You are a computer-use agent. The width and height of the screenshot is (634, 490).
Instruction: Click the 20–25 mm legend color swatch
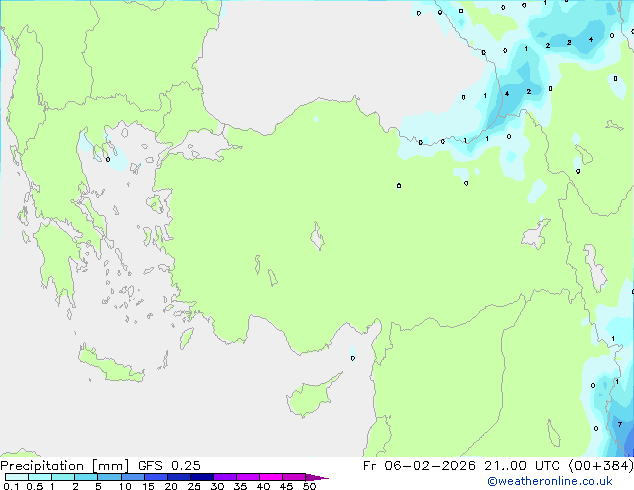pos(179,477)
